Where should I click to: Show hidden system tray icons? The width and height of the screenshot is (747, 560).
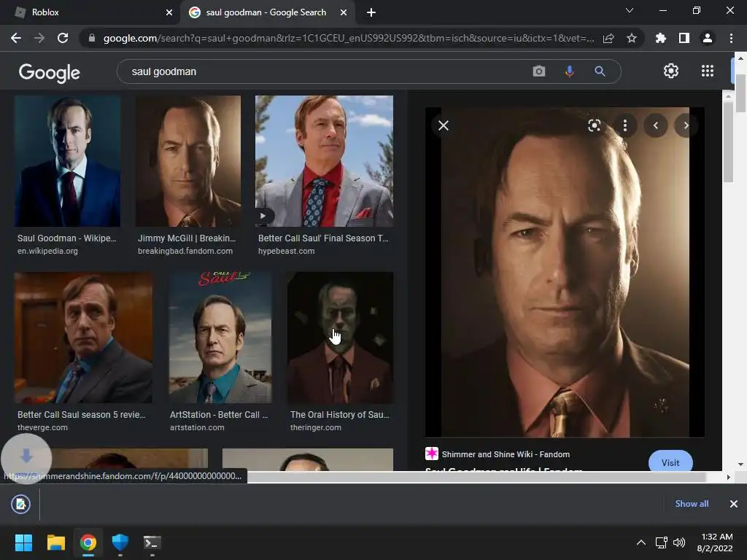(x=641, y=542)
